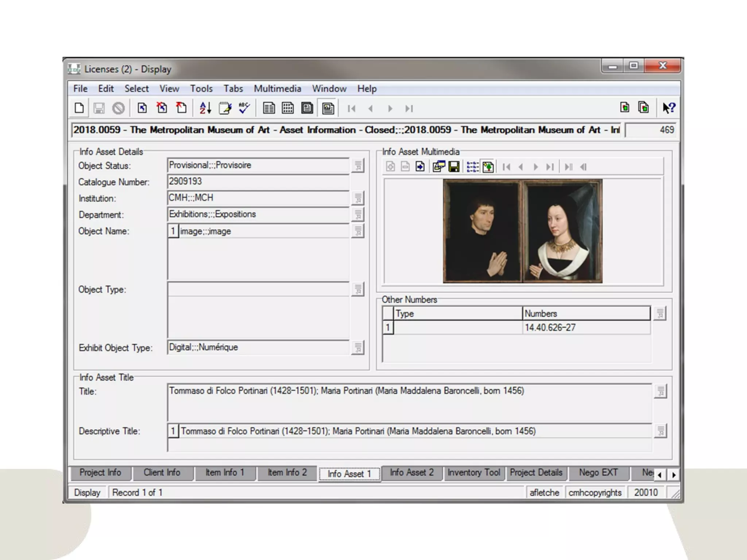Click the Portinari portrait thumbnail
Screen dimensions: 747x560
(522, 231)
